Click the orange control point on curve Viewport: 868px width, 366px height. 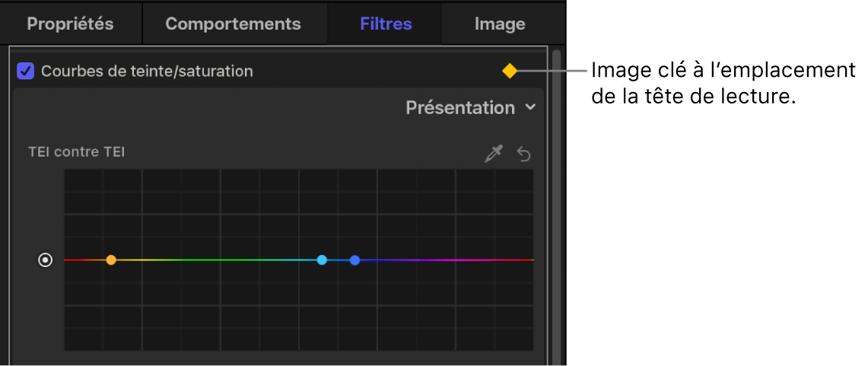pos(111,260)
